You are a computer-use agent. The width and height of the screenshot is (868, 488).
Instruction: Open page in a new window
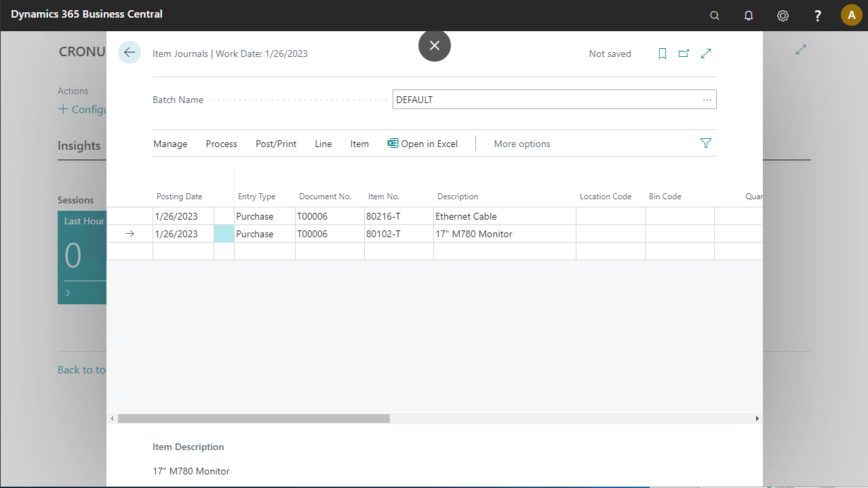(x=684, y=54)
